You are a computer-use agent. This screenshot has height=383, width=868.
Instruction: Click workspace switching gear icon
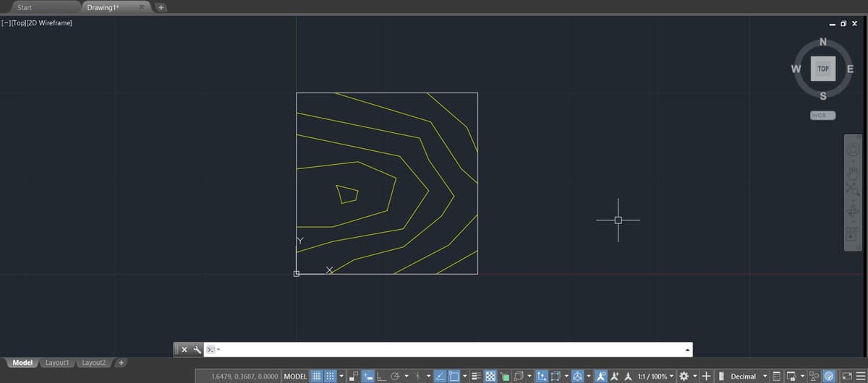[684, 376]
